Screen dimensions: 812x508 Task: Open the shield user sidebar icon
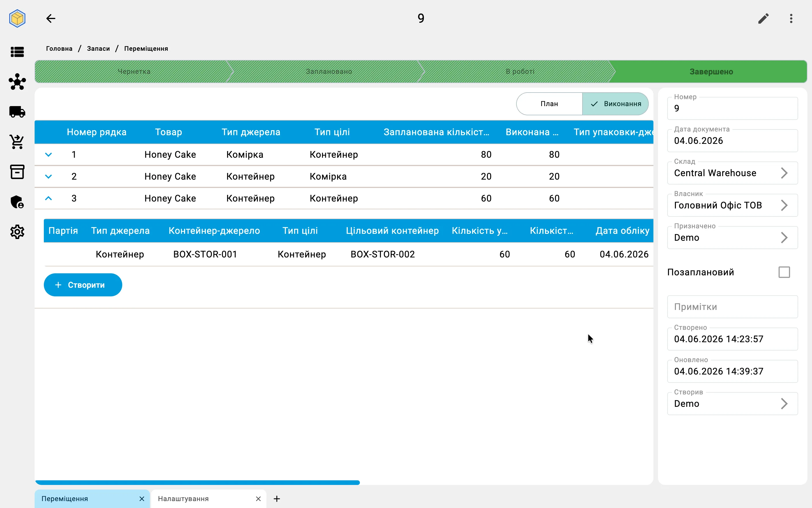click(17, 202)
